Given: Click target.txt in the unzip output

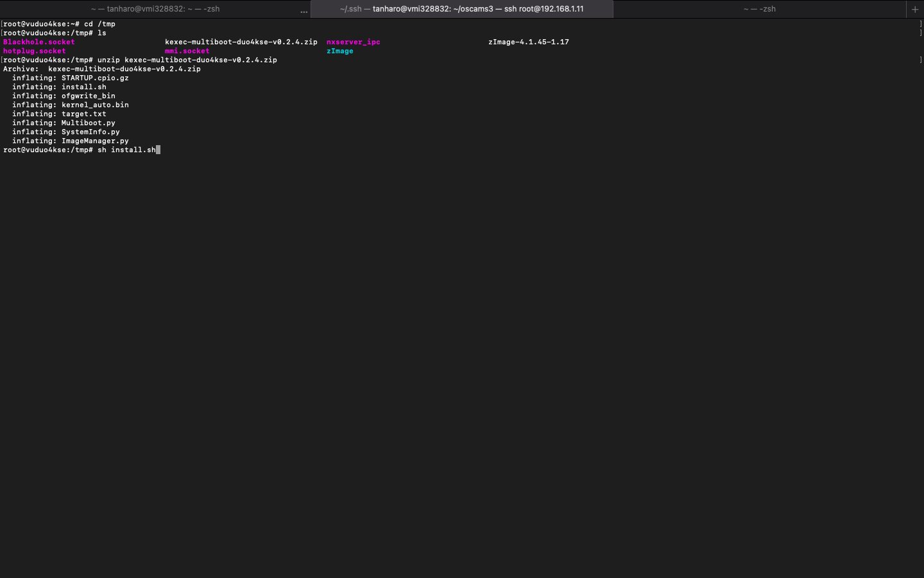Looking at the screenshot, I should 83,114.
